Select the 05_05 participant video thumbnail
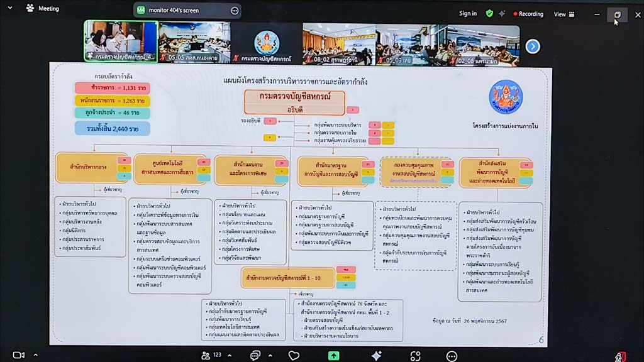The image size is (644, 362). (194, 43)
